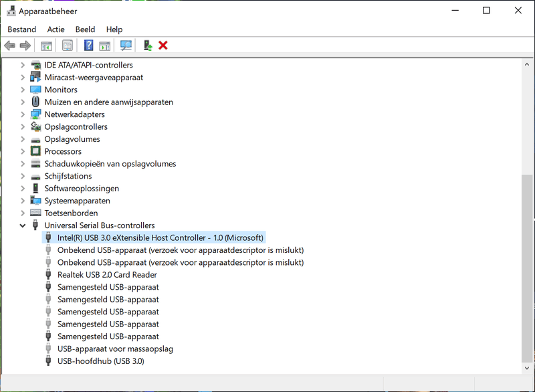Click the red X uninstall device icon
The image size is (535, 392).
click(x=163, y=45)
